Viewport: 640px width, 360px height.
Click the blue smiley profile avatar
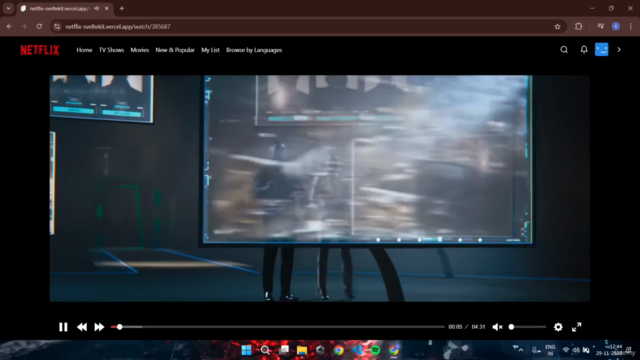[x=602, y=49]
